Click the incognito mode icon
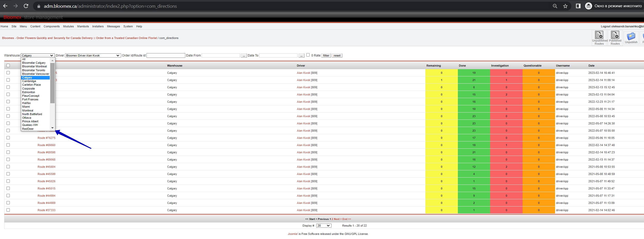 pos(588,6)
